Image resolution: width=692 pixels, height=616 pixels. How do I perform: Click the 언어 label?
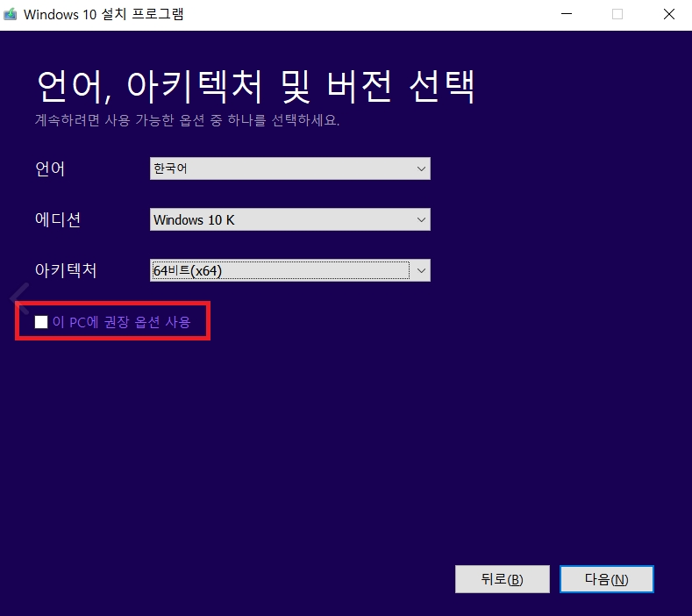(50, 168)
